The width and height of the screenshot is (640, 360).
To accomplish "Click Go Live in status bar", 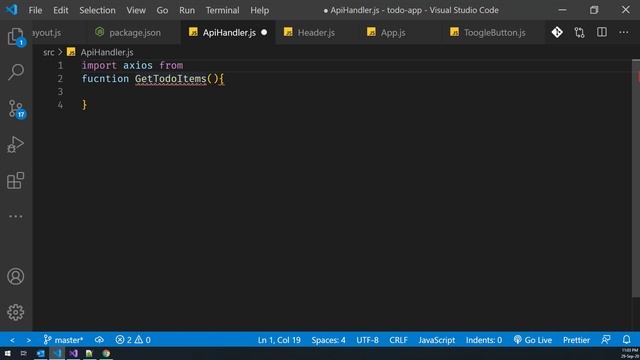I will point(533,340).
